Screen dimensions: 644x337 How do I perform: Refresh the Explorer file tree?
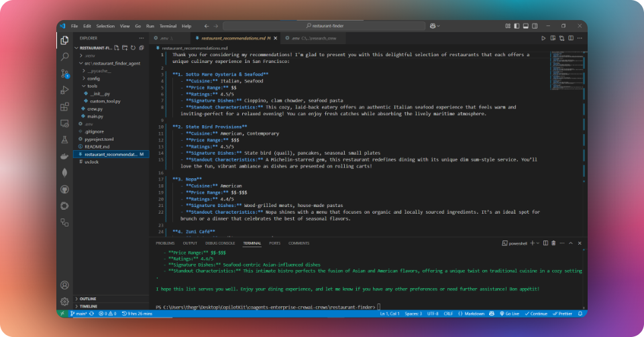[133, 48]
